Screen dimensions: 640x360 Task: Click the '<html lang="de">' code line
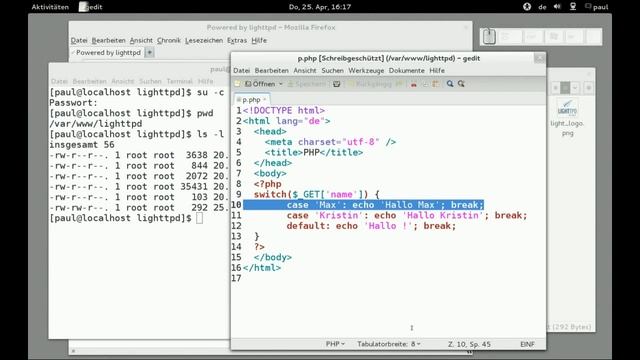tap(287, 121)
